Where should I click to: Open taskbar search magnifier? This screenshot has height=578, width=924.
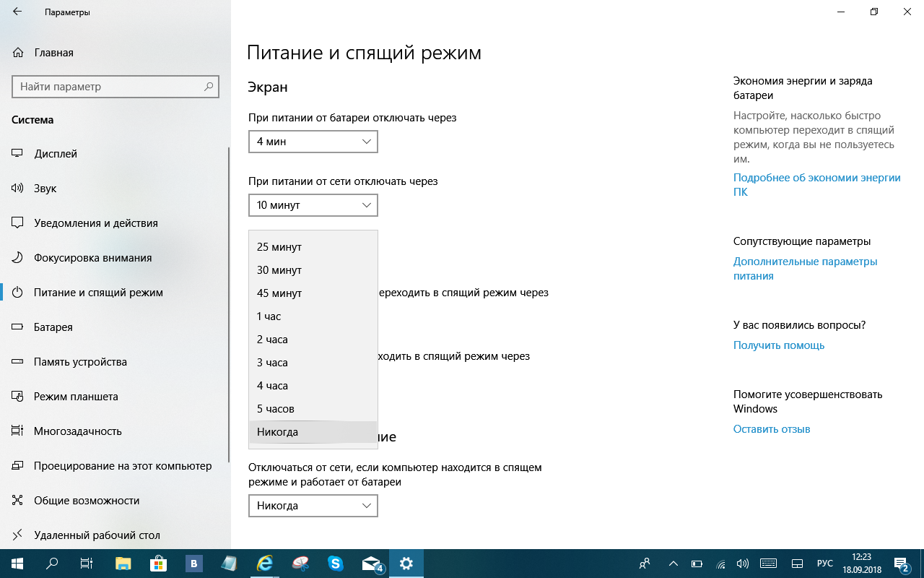tap(52, 564)
